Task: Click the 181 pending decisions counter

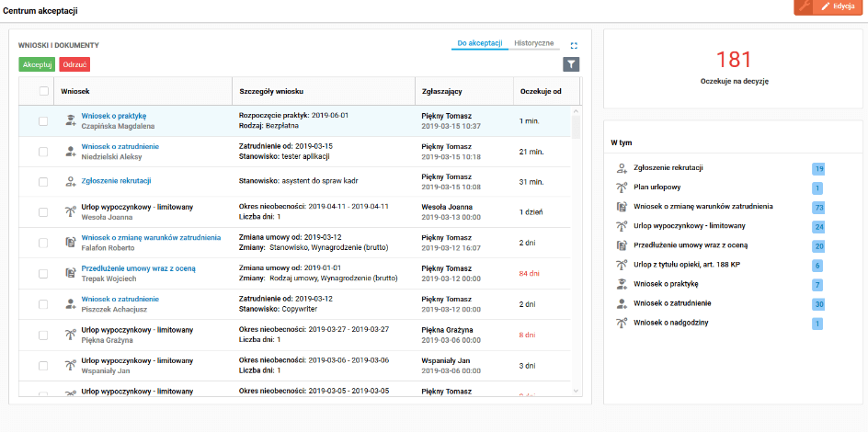Action: tap(734, 60)
